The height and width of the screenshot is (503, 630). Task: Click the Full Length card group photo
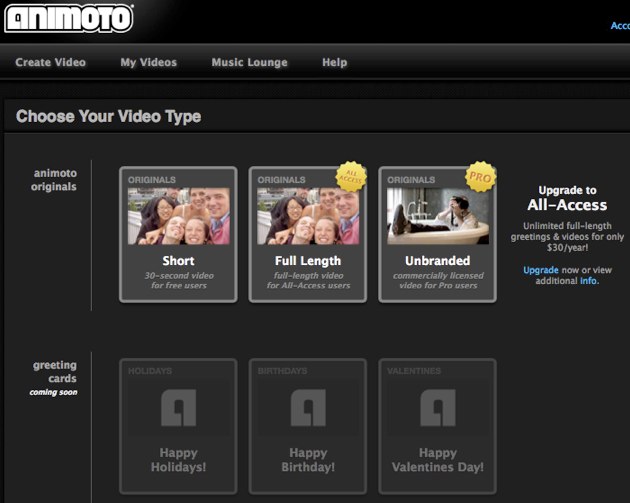(308, 216)
